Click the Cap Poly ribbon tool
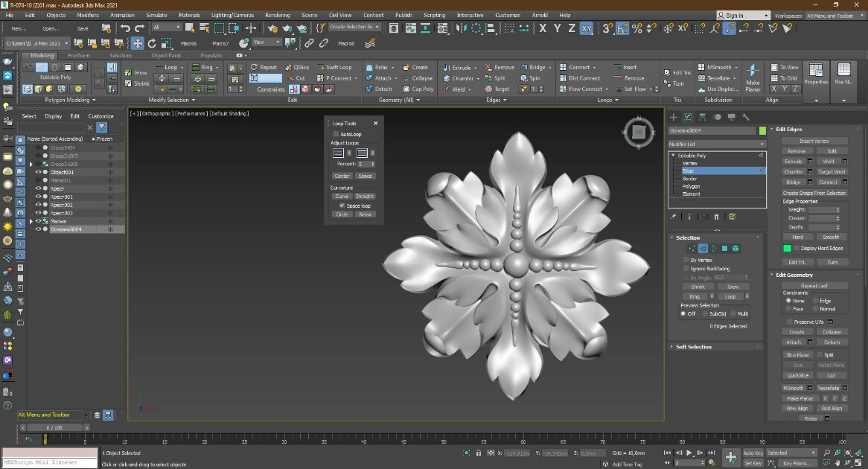 click(418, 89)
